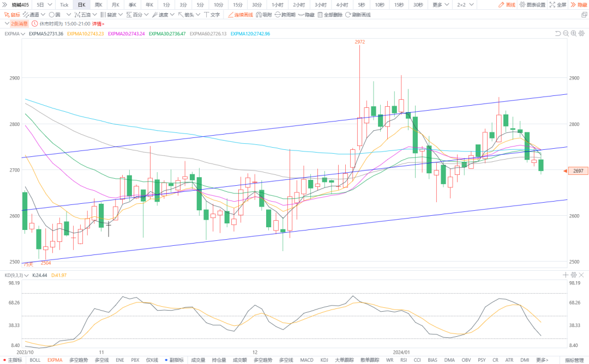Select the KDJ sub indicator

(324, 360)
